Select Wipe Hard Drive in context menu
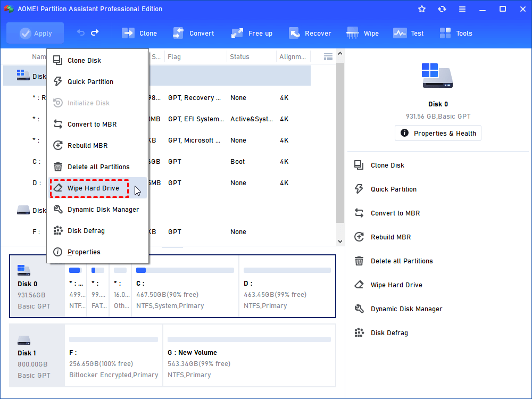Viewport: 532px width, 399px height. click(x=98, y=188)
